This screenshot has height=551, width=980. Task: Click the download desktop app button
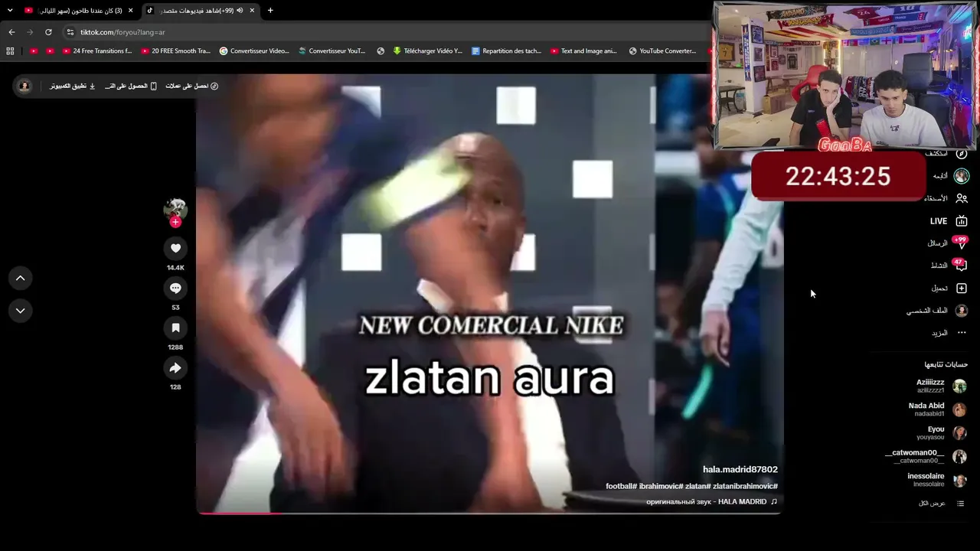coord(73,86)
